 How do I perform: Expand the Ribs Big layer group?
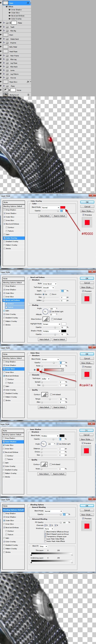pos(4,31)
